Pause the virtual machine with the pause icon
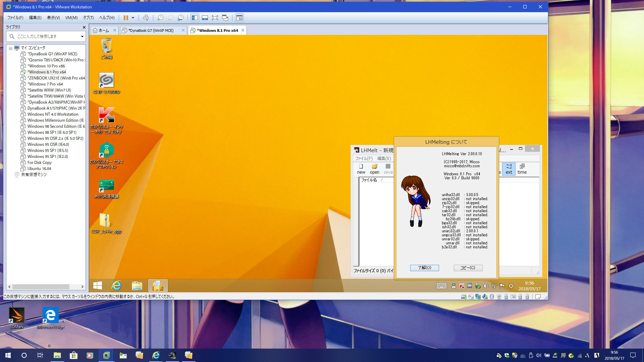644x362 pixels. tap(126, 18)
